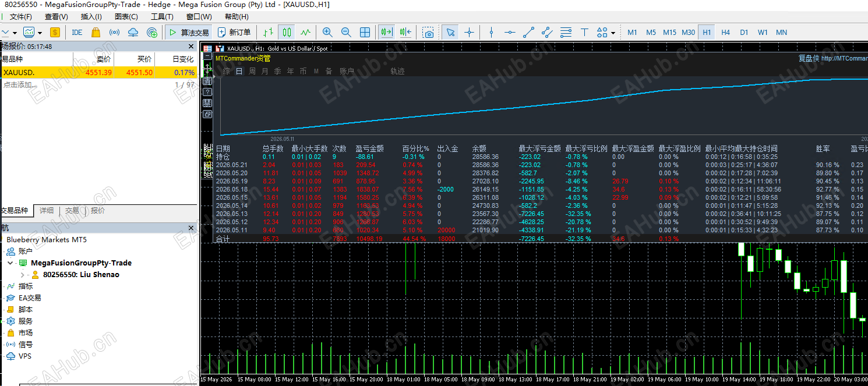The image size is (868, 386).
Task: Click the dollar sign depth-of-market icon
Action: [55, 33]
